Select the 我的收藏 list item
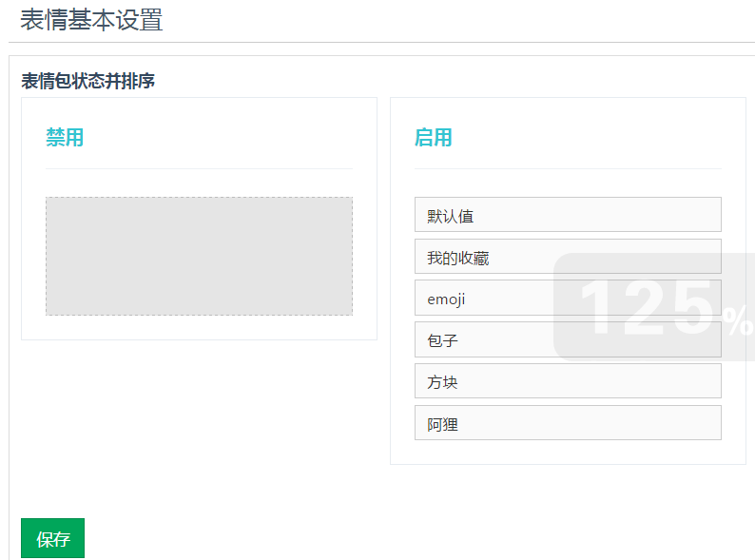This screenshot has width=755, height=560. 568,256
